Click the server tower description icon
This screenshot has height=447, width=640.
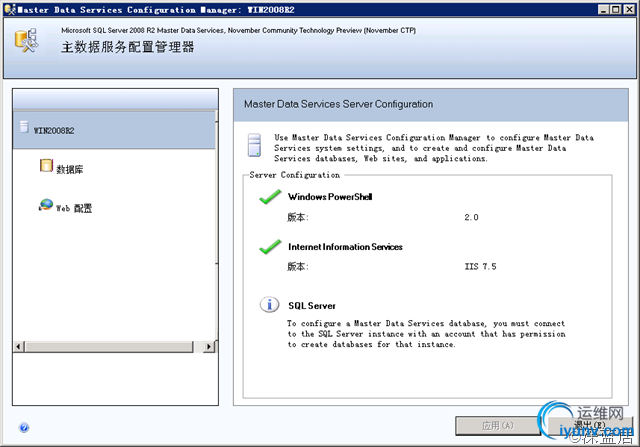tap(254, 145)
